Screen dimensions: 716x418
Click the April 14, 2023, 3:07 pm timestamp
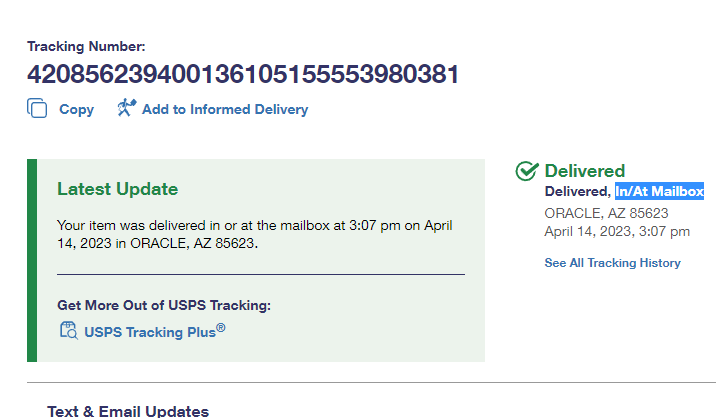click(617, 231)
